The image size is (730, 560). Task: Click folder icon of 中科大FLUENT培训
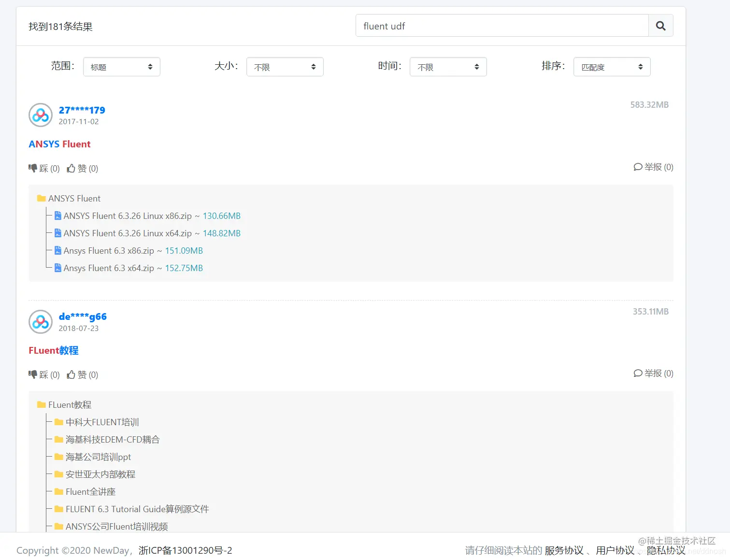tap(59, 422)
